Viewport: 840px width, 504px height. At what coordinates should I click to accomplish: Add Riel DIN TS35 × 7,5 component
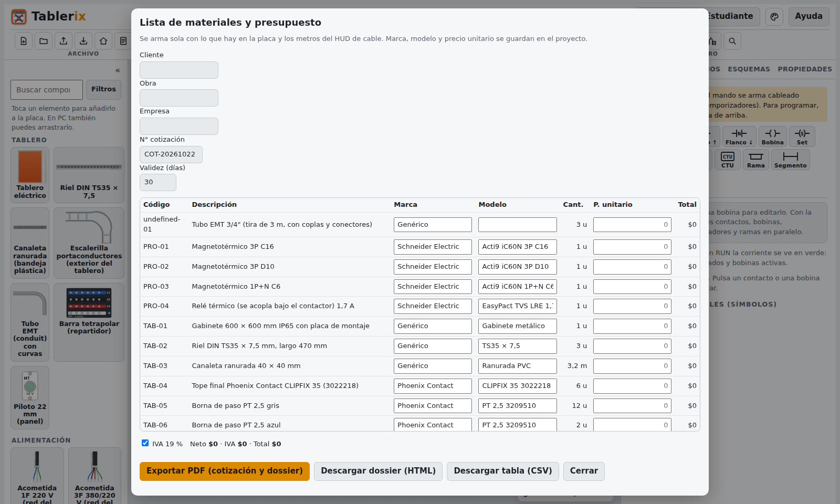point(89,175)
